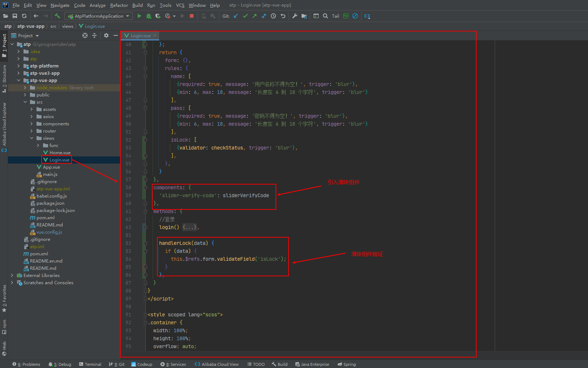The height and width of the screenshot is (368, 588).
Task: Start debugging with the bug icon
Action: [149, 16]
